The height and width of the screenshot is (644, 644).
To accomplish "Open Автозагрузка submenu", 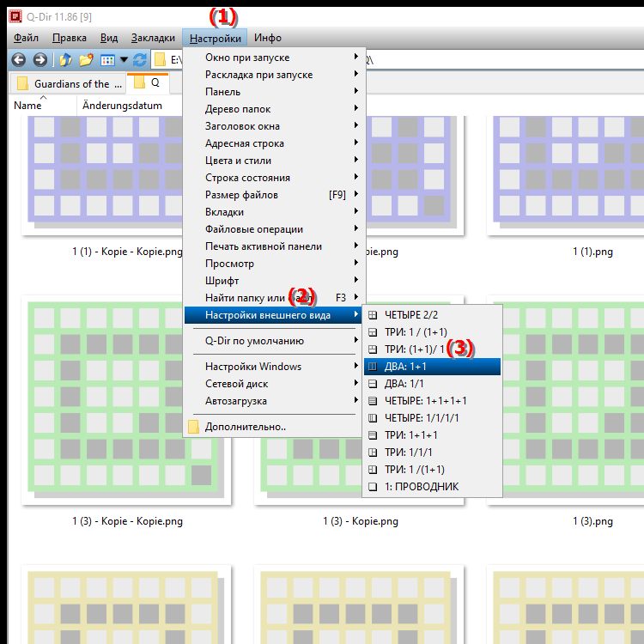I will pyautogui.click(x=274, y=401).
